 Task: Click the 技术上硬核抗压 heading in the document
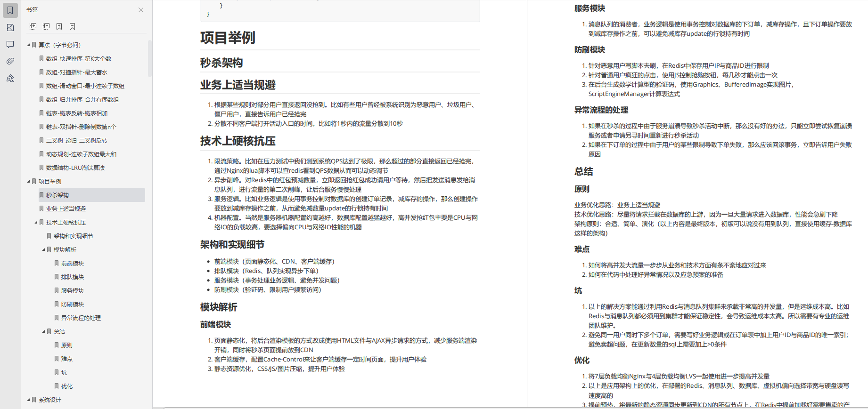[238, 141]
